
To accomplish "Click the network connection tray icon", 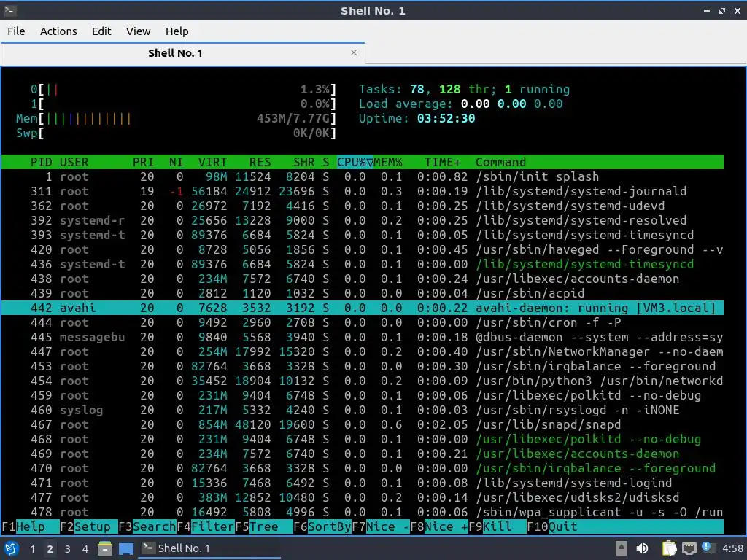I will (x=689, y=548).
